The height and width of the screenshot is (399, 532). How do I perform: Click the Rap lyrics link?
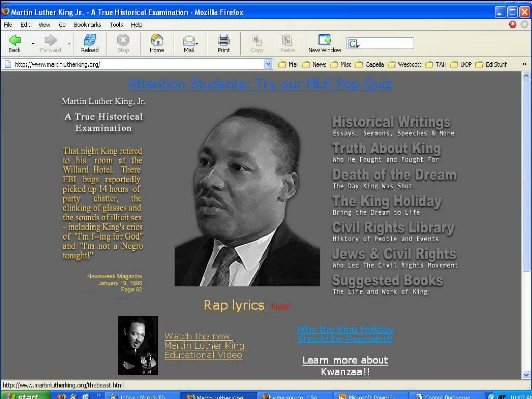[x=234, y=305]
